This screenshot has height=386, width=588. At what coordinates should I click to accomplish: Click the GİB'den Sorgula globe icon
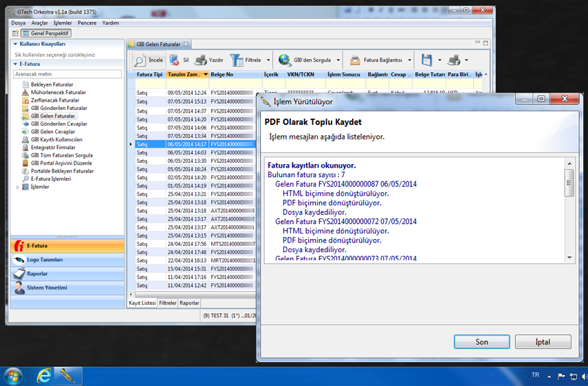click(285, 60)
